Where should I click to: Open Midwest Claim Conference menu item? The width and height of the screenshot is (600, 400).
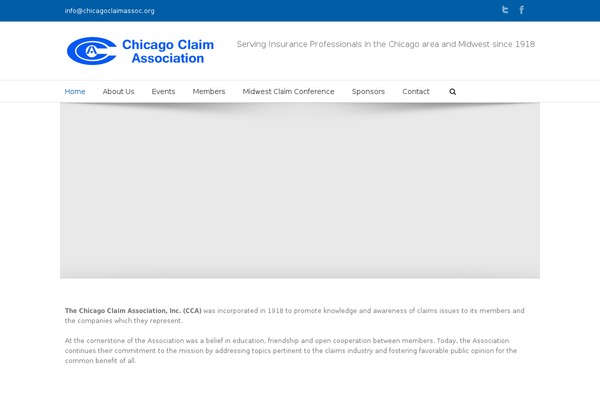[288, 92]
